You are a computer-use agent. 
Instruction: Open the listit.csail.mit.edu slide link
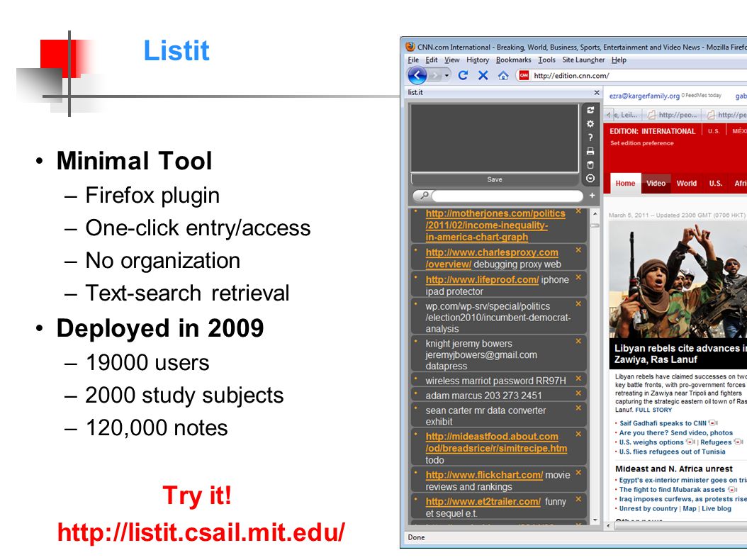pos(201,532)
